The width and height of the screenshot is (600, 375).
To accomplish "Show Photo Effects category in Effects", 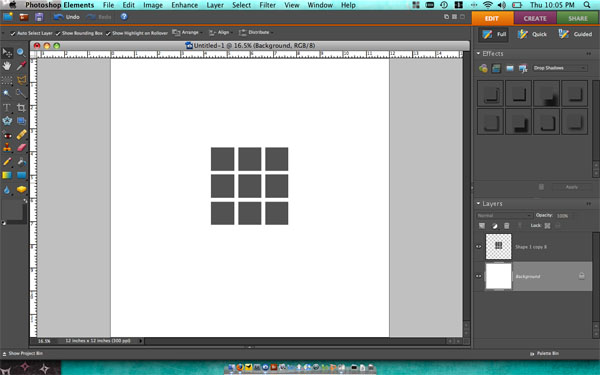I will pyautogui.click(x=509, y=68).
